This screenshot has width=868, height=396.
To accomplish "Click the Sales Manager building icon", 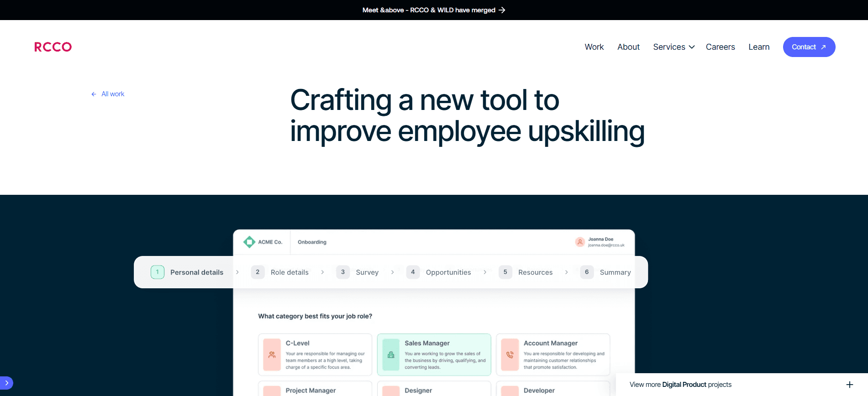I will 391,355.
